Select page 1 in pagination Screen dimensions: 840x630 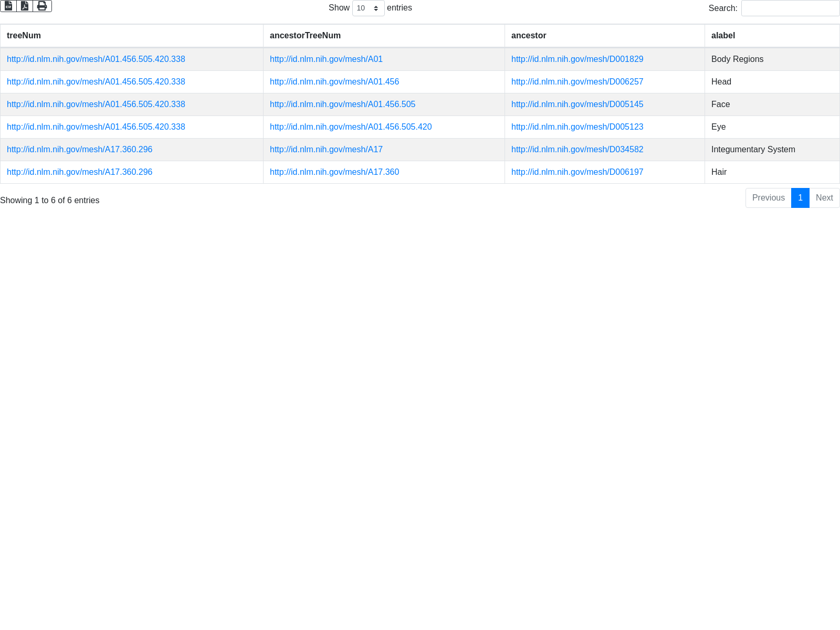coord(800,198)
